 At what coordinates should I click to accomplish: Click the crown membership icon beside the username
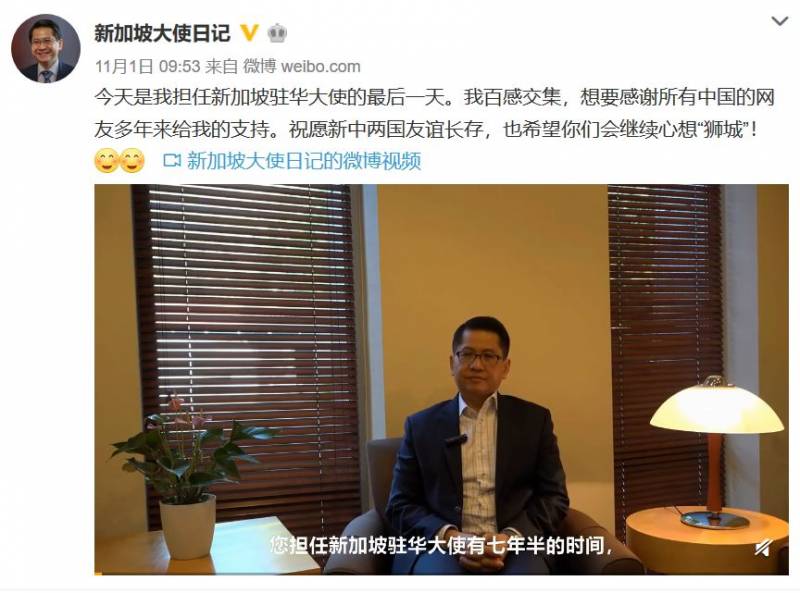tap(277, 33)
